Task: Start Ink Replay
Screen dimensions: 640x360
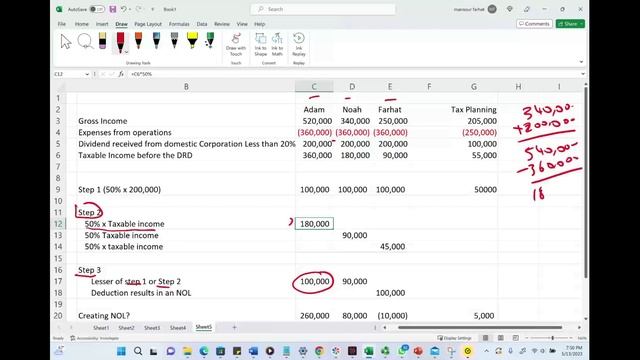Action: [x=299, y=45]
